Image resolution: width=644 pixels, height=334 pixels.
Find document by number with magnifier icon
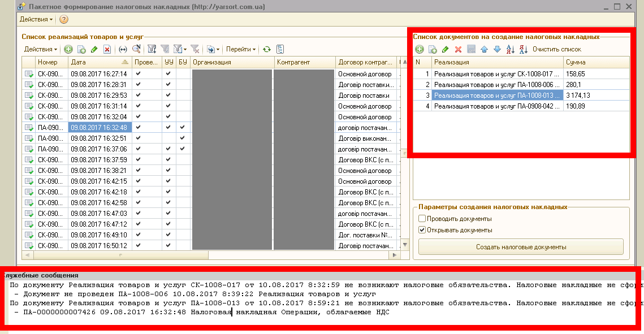pos(136,49)
